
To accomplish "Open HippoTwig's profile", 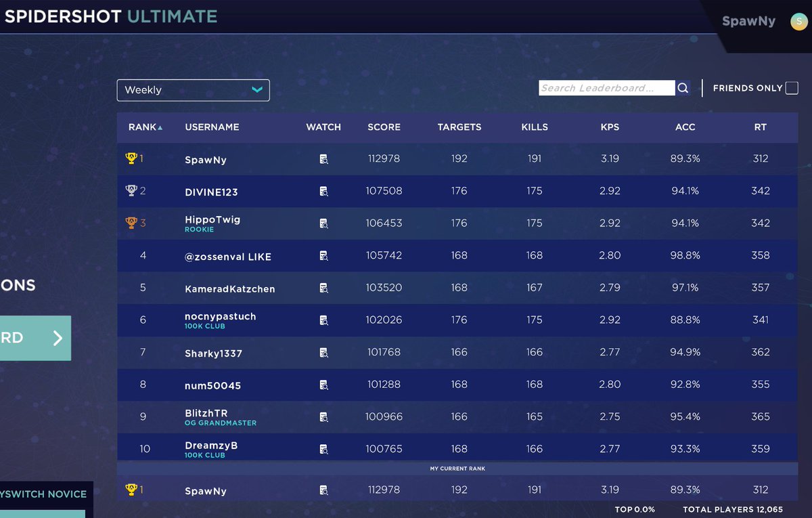I will [212, 219].
